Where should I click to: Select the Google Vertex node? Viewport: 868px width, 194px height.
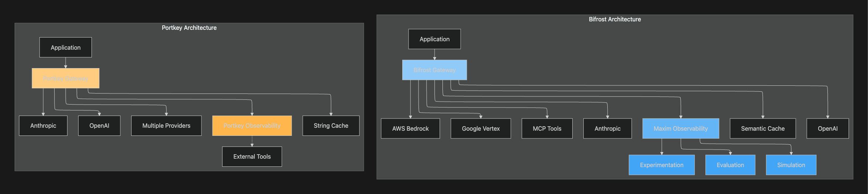481,128
